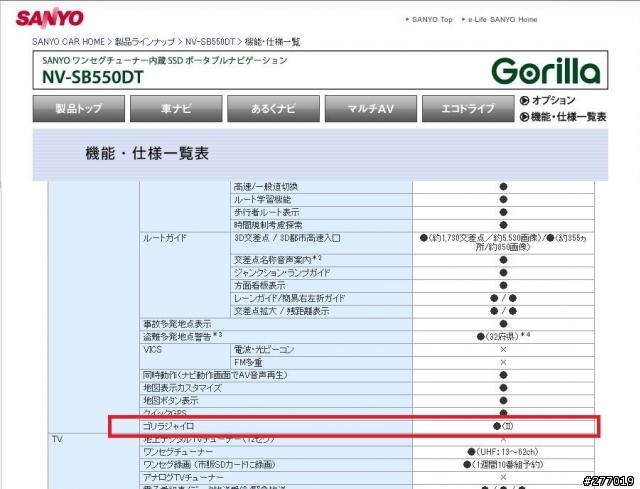
Task: Open the 製品ラインナップ breadcrumb
Action: click(x=145, y=42)
